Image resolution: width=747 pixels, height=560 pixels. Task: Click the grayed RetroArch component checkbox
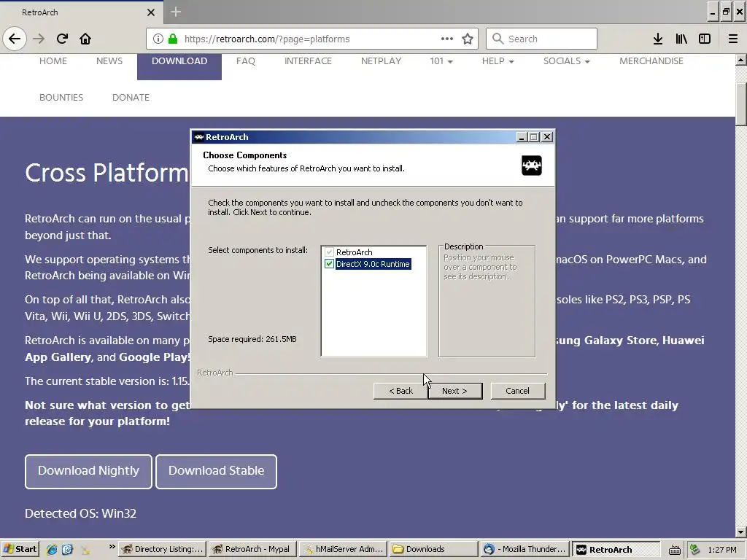(x=329, y=252)
